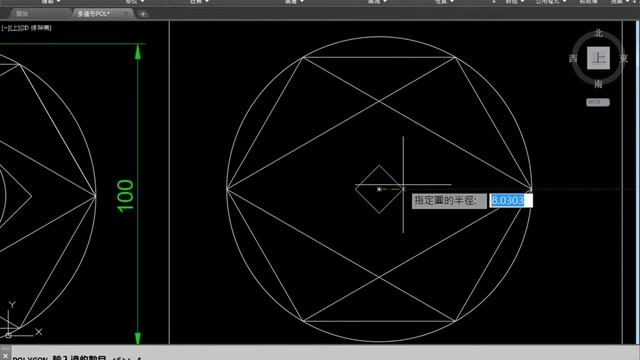
Task: Click 西 on the ViewCube compass
Action: [573, 59]
